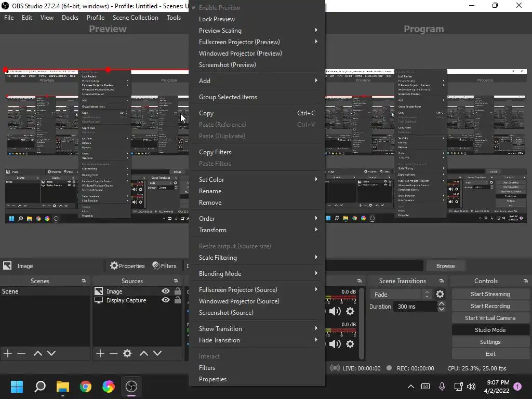The image size is (532, 399).
Task: Toggle Studio Mode button
Action: click(x=490, y=330)
